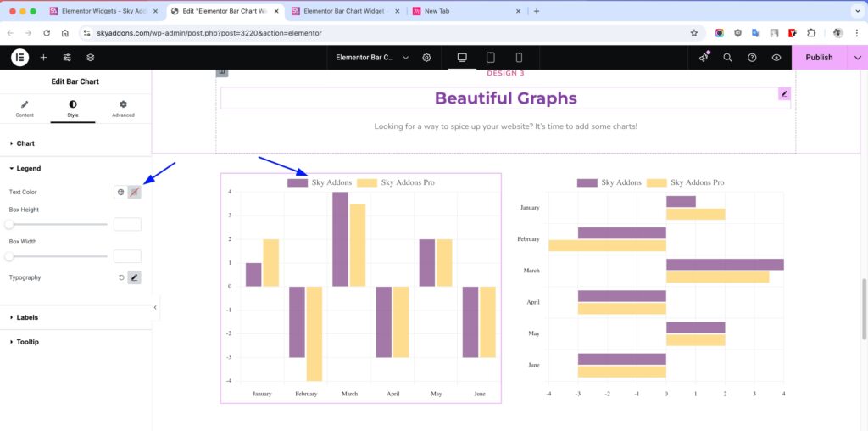The height and width of the screenshot is (431, 868).
Task: Preview changes with the eye icon
Action: [776, 57]
